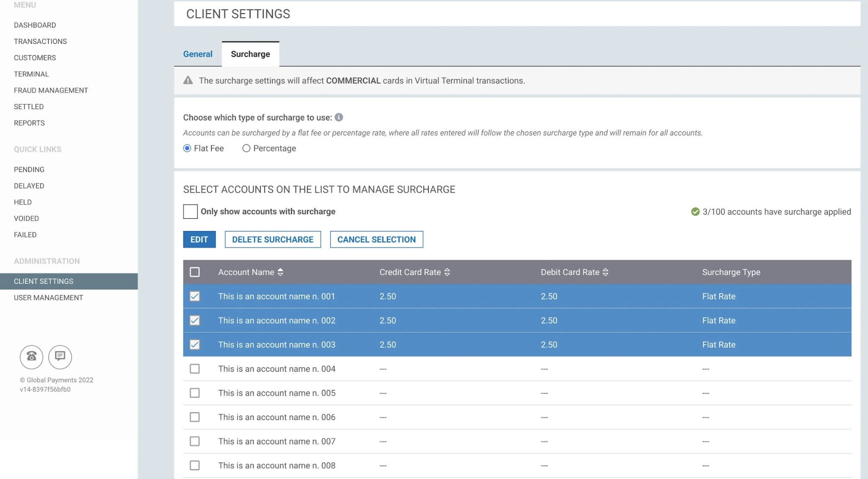
Task: Sort by Credit Card Rate arrows
Action: (447, 272)
